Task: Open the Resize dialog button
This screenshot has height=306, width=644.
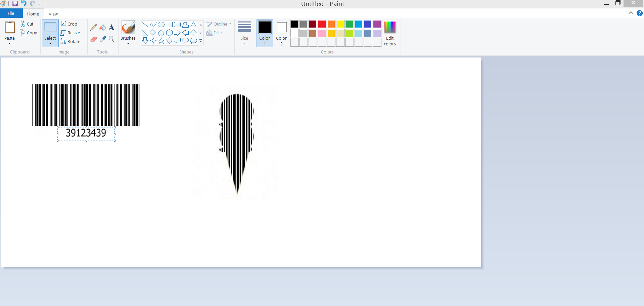Action: click(x=70, y=33)
